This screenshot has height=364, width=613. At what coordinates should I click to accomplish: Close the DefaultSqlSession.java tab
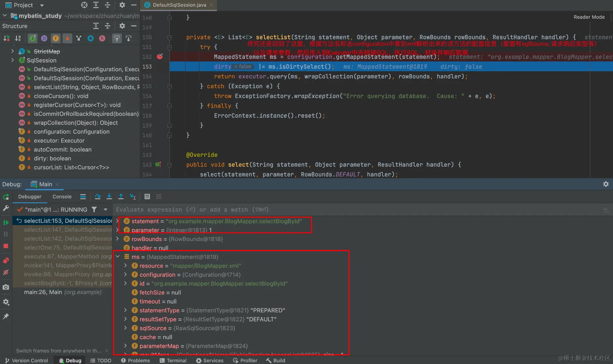[211, 5]
